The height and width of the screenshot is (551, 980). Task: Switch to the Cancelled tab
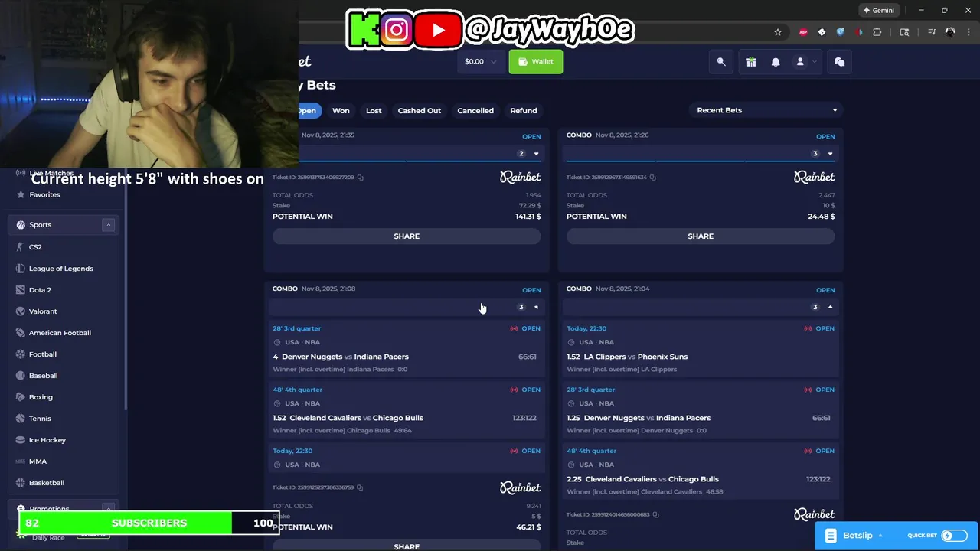click(x=475, y=111)
